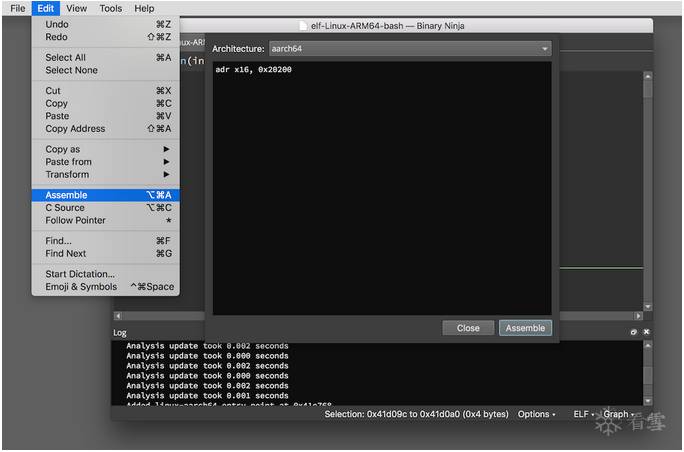Choose Undo from Edit menu
This screenshot has width=684, height=452.
pyautogui.click(x=106, y=24)
